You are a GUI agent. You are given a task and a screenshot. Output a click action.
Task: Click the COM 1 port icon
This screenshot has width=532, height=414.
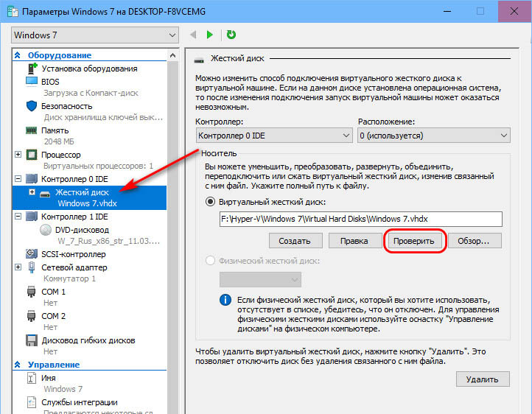pyautogui.click(x=31, y=292)
